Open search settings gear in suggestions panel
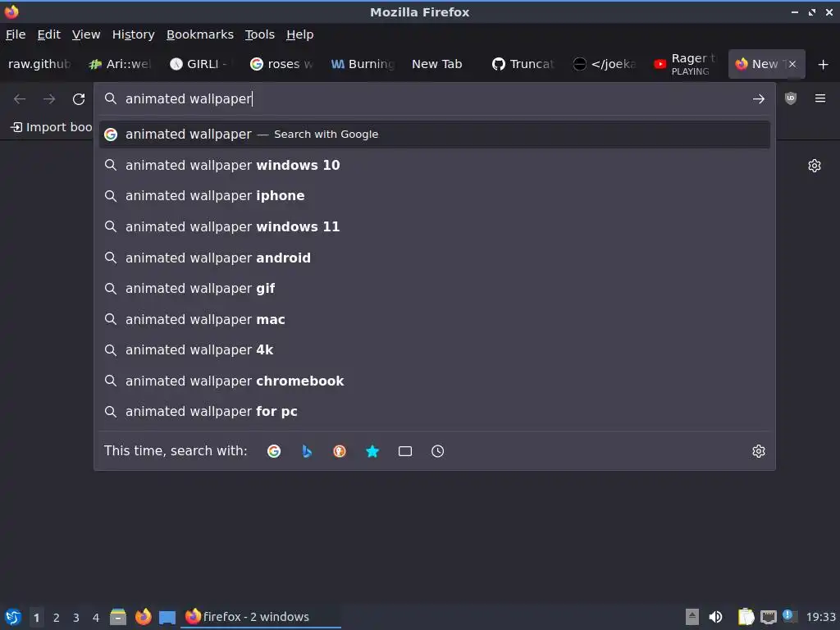 [x=759, y=451]
